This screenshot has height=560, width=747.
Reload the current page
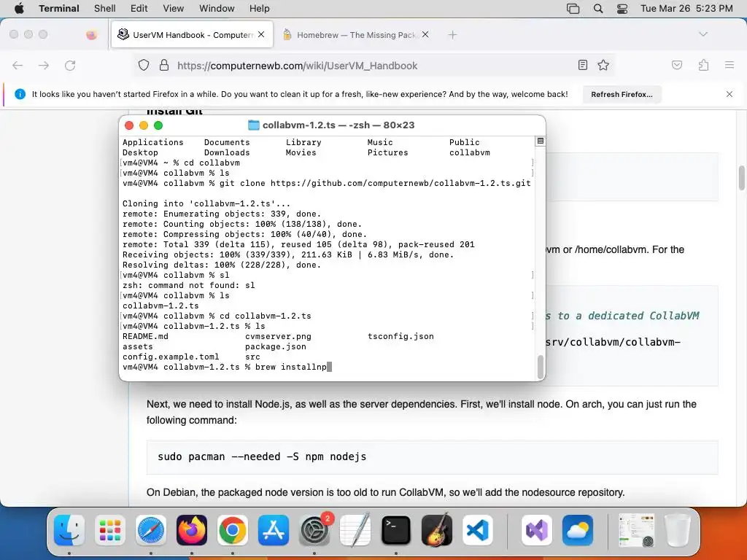coord(70,65)
